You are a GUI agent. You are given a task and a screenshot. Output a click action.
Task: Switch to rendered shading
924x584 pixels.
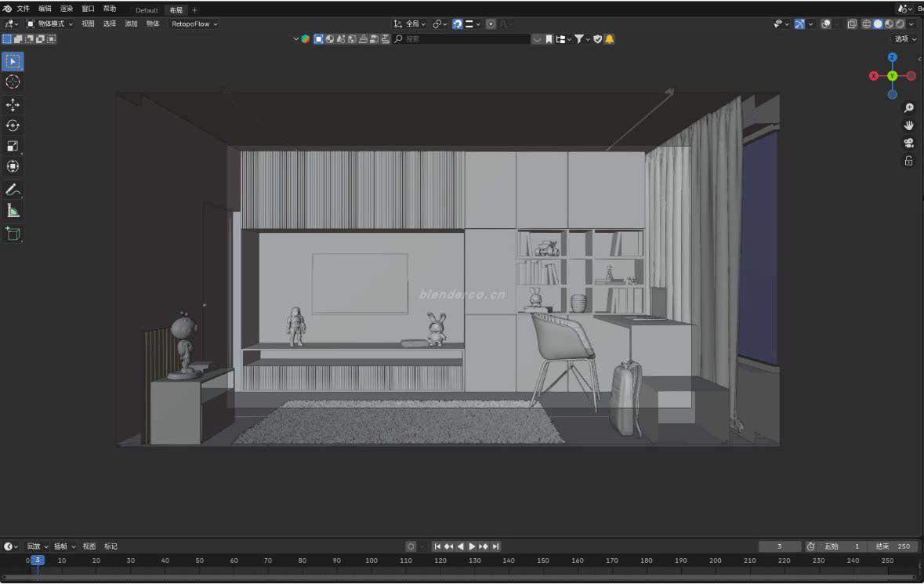(900, 24)
